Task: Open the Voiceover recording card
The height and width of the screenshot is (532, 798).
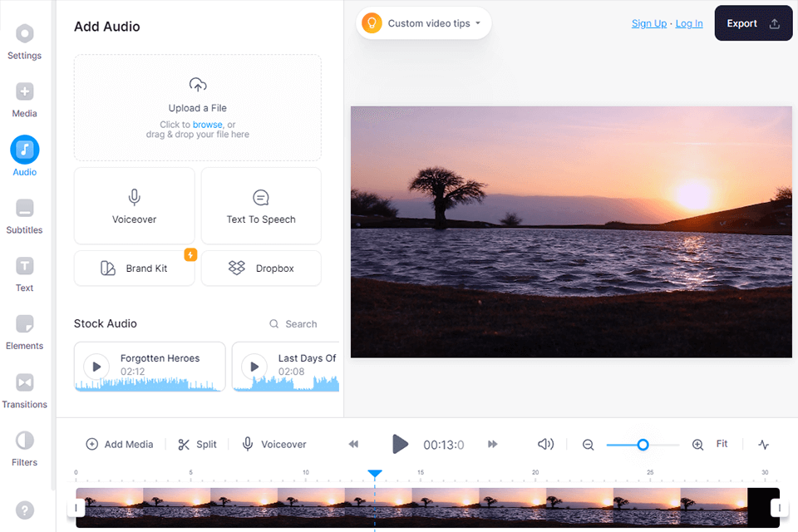Action: [135, 205]
